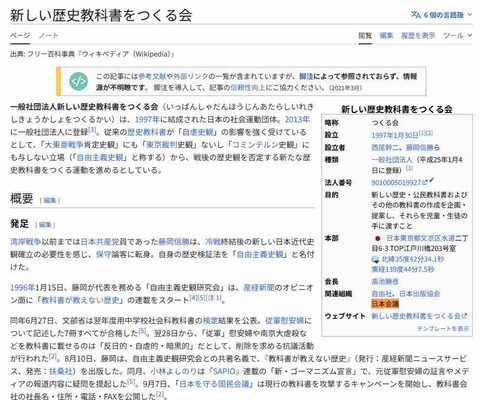Image resolution: width=480 pixels, height=400 pixels.
Task: Click the globe icon beside coordinates
Action: point(375,260)
